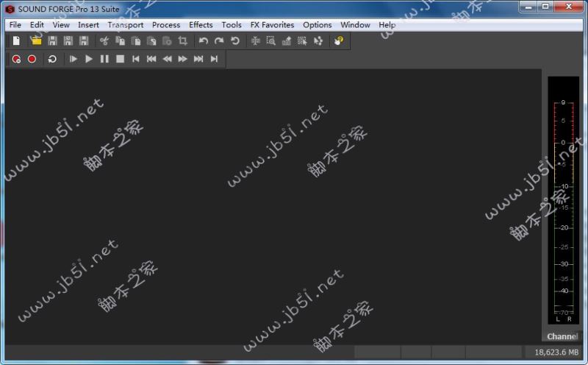Click the Paste Special (Mix) icon

point(151,40)
